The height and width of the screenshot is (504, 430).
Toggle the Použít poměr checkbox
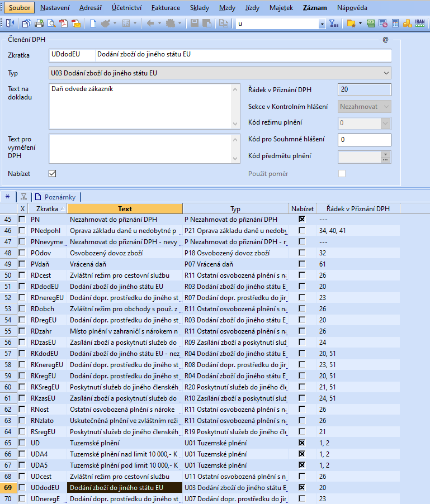(x=342, y=174)
